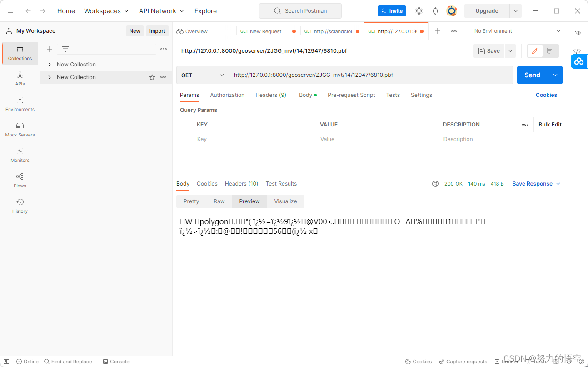588x367 pixels.
Task: Open the environment quick look icon
Action: 577,31
